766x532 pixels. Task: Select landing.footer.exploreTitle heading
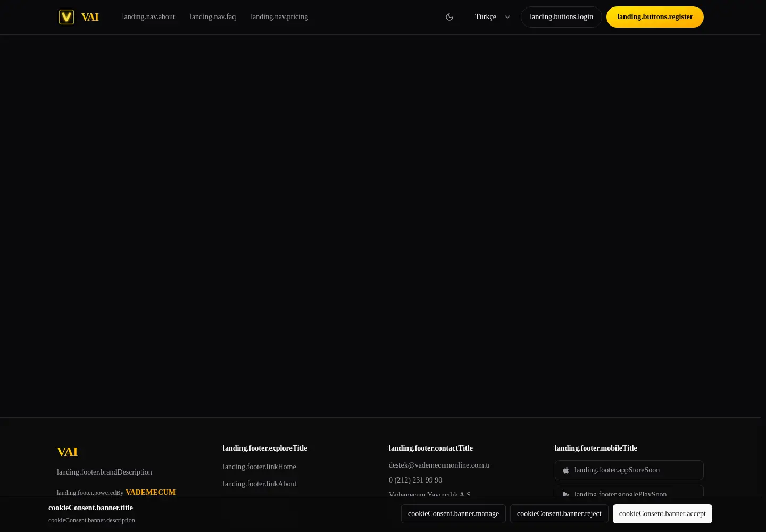[x=265, y=448]
